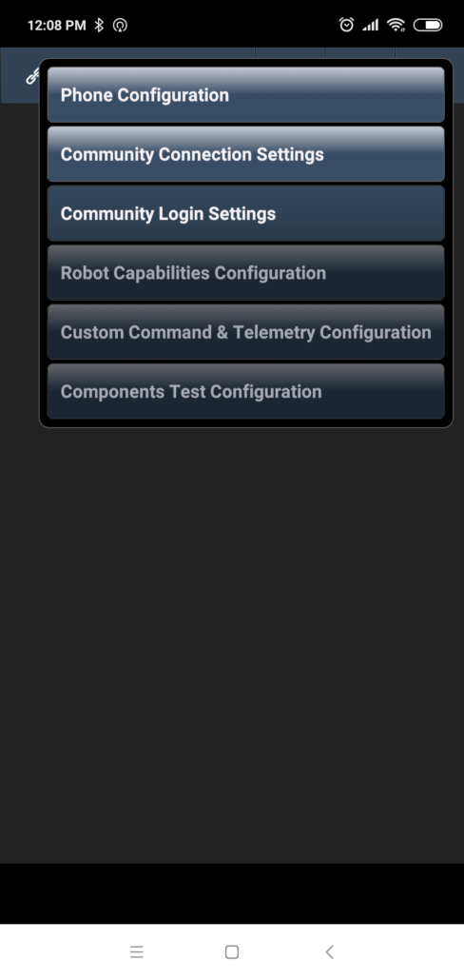Screen dimensions: 464x980
Task: Open recent apps with three-line button
Action: [x=137, y=951]
